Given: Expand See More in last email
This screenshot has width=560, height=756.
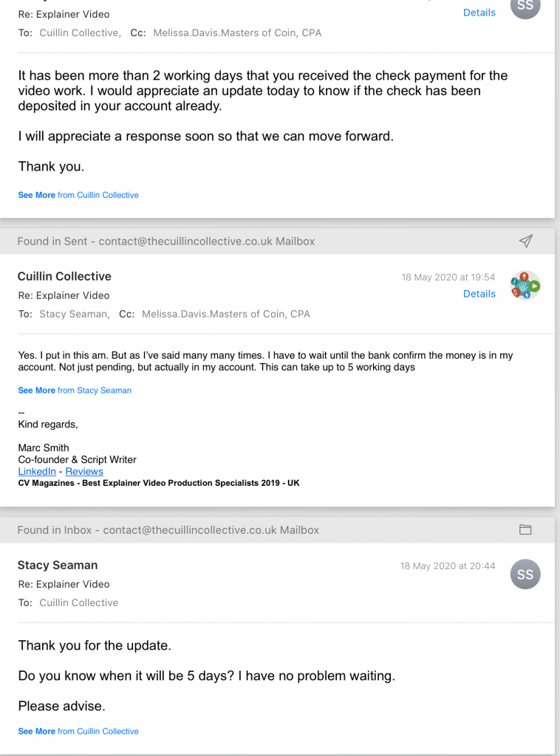Looking at the screenshot, I should pyautogui.click(x=78, y=731).
